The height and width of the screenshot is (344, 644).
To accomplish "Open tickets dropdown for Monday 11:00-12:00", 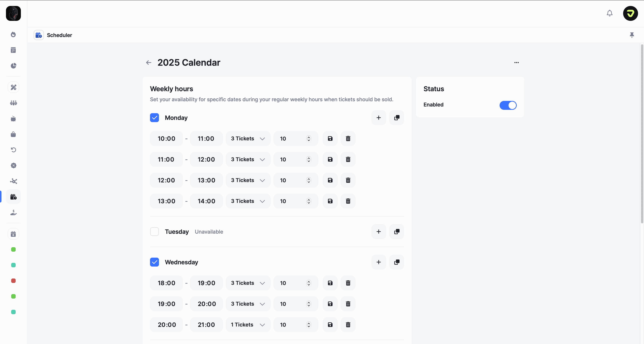I will tap(248, 159).
